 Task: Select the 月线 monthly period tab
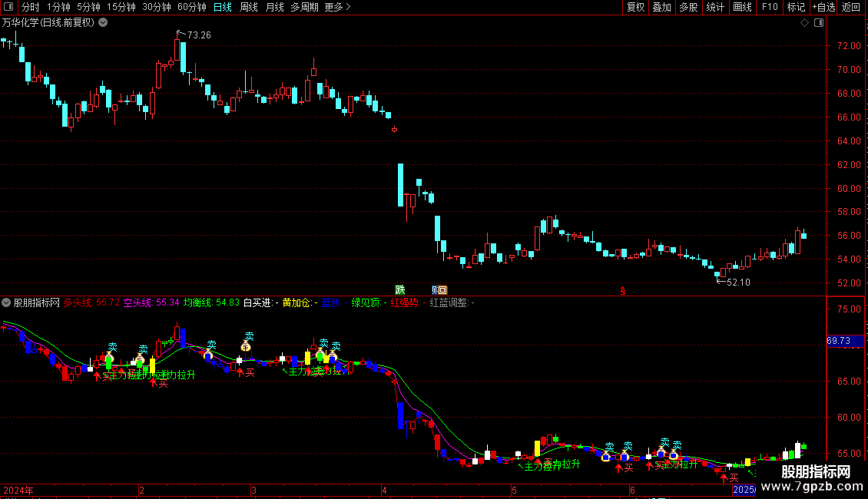(274, 7)
